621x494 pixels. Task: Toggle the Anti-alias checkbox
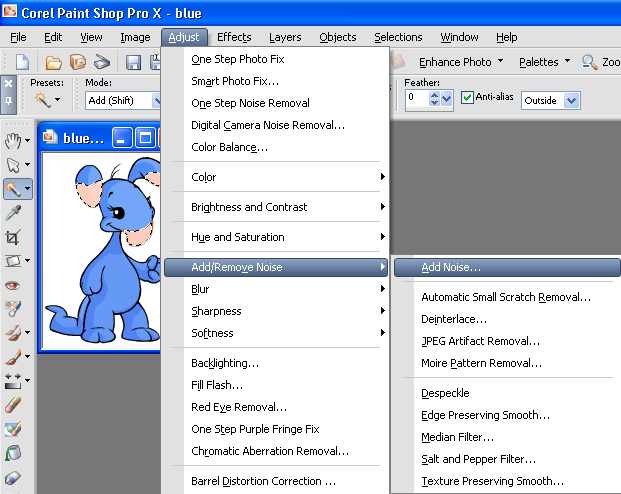tap(467, 97)
